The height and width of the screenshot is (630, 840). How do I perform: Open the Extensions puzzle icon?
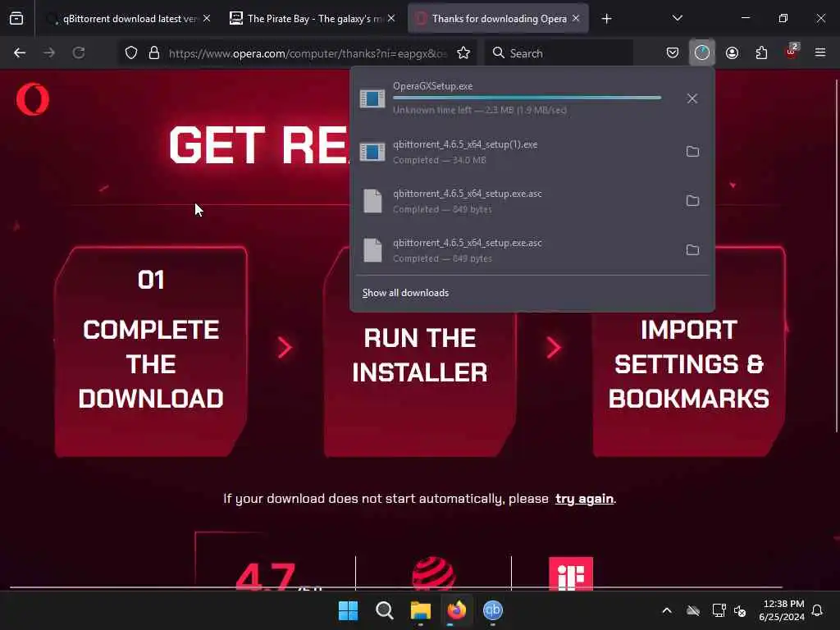pyautogui.click(x=761, y=52)
